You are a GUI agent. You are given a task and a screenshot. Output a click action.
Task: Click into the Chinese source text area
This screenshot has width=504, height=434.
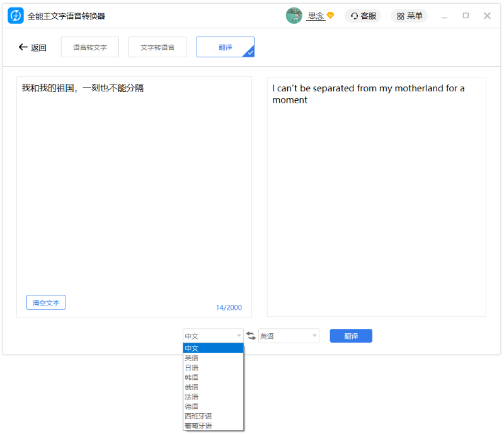pos(134,189)
